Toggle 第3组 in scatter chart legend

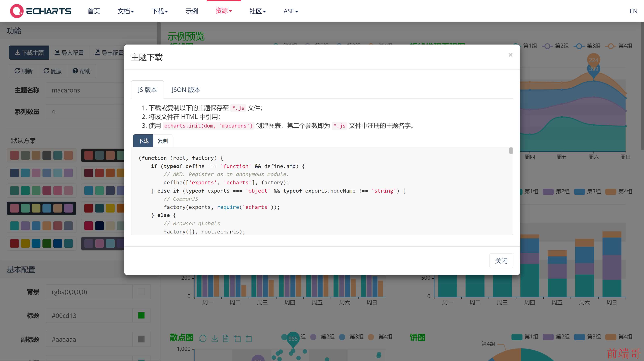pyautogui.click(x=351, y=337)
